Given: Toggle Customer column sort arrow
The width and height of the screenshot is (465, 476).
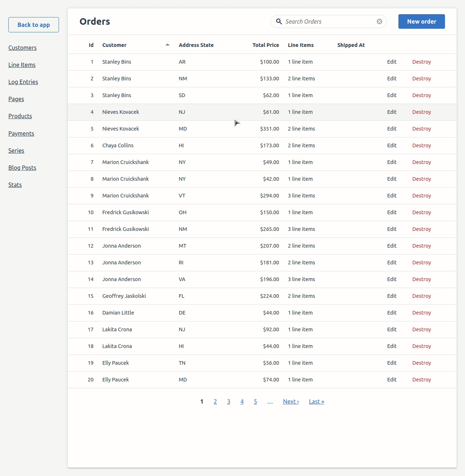Looking at the screenshot, I should pyautogui.click(x=167, y=45).
